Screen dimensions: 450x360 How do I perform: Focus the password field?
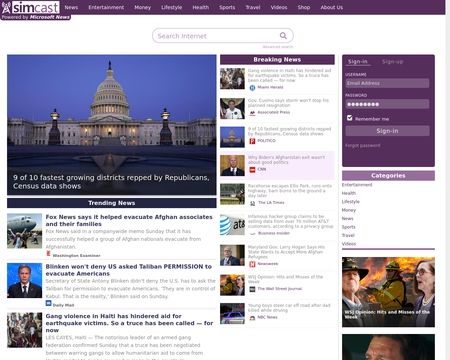(x=387, y=104)
